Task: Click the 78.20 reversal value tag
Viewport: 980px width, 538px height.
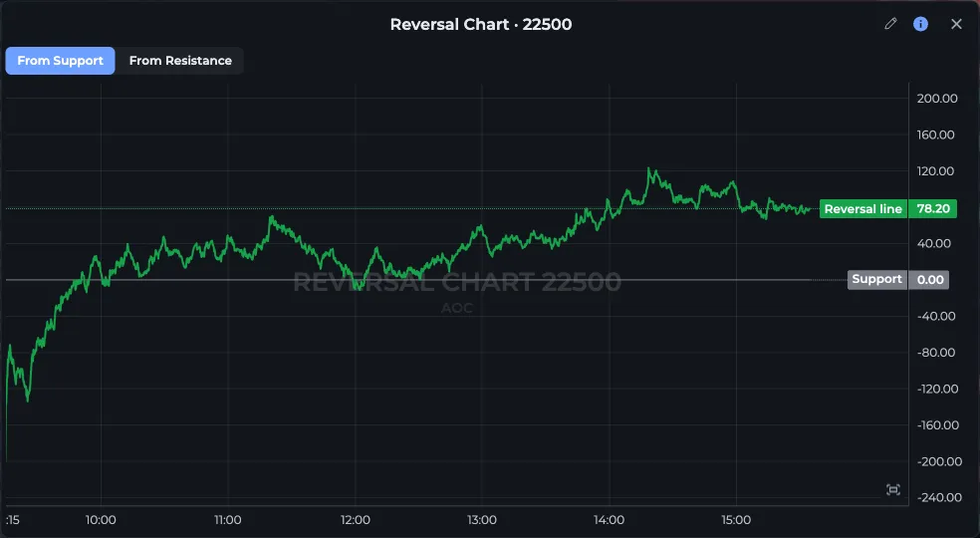Action: [932, 209]
